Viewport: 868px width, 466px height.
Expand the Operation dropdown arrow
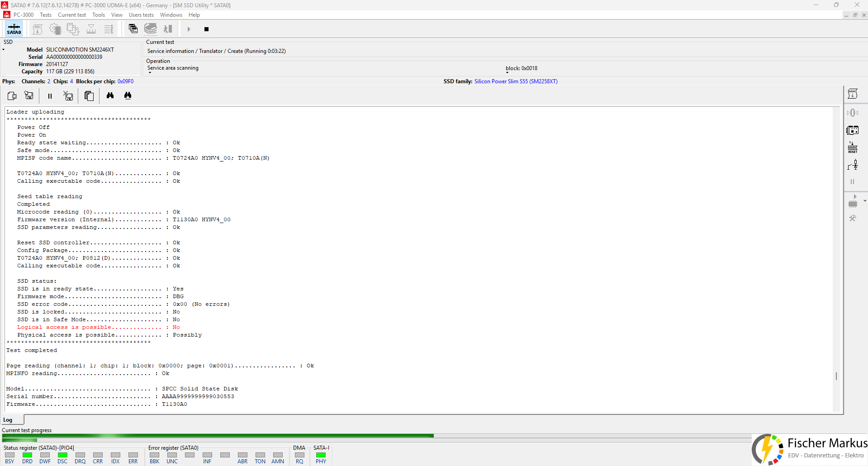click(150, 73)
